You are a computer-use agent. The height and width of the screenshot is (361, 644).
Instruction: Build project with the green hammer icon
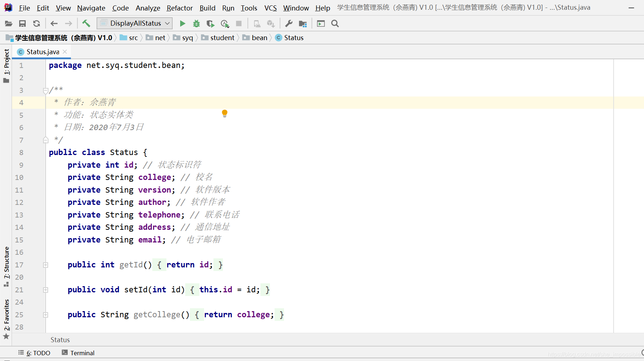86,23
